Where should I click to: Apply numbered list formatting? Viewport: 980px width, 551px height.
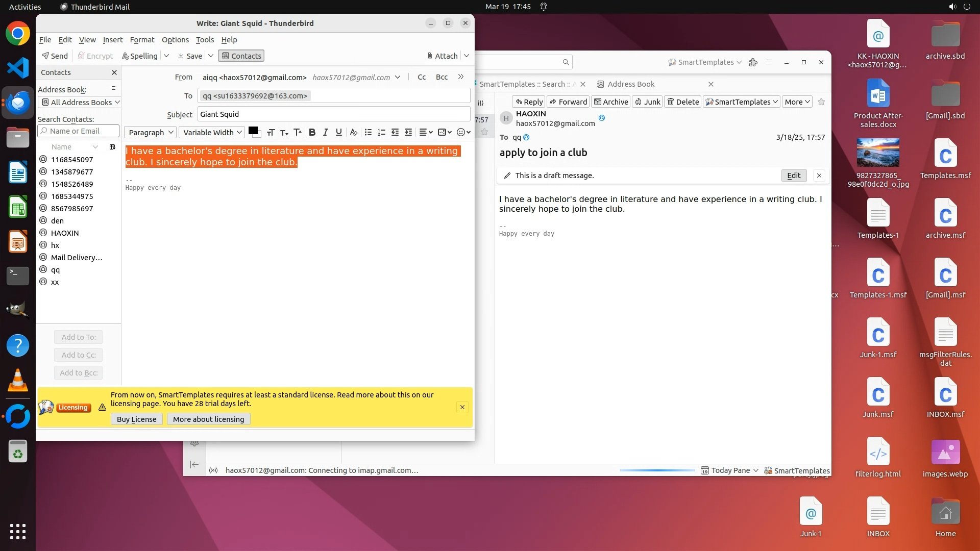381,132
